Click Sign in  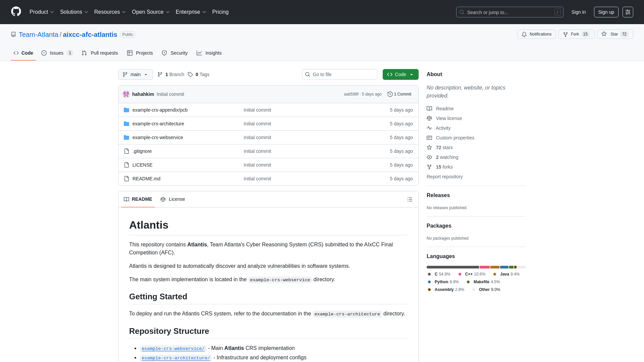[x=579, y=12]
